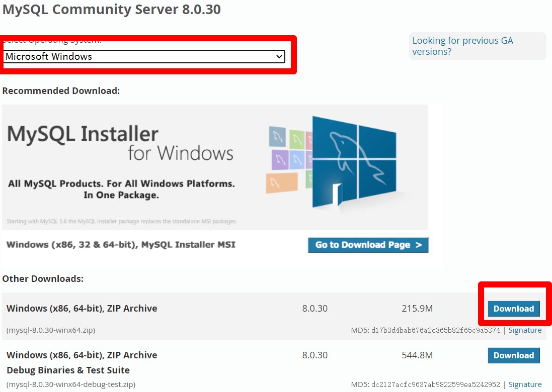Click the gray-blue dolphin tile at top-left

pyautogui.click(x=277, y=136)
